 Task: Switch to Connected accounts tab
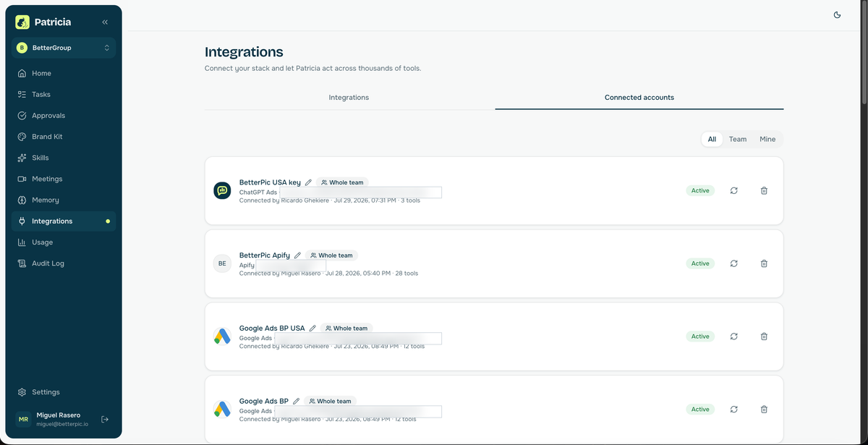pos(639,98)
